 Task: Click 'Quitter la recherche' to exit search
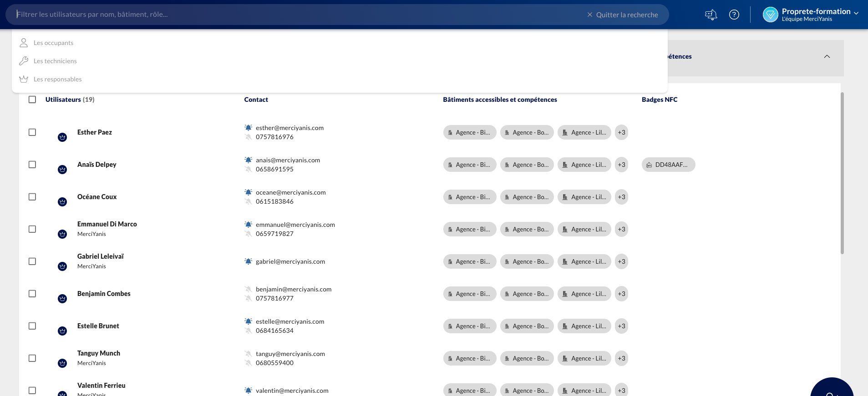click(x=622, y=15)
